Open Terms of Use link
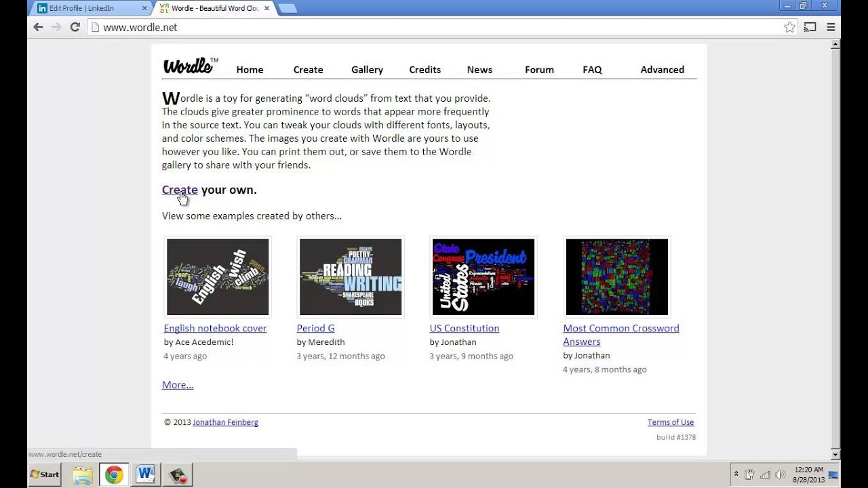Viewport: 868px width, 488px height. (670, 422)
